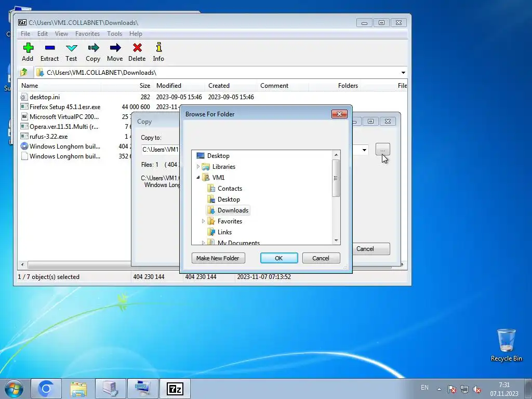The height and width of the screenshot is (399, 532).
Task: Select Desktop folder under VM1
Action: point(224,199)
